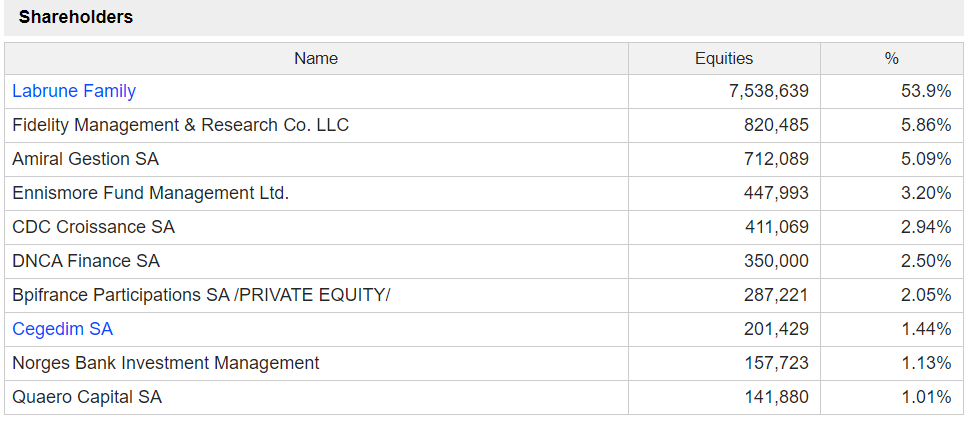
Task: Click the % column header
Action: coord(891,59)
